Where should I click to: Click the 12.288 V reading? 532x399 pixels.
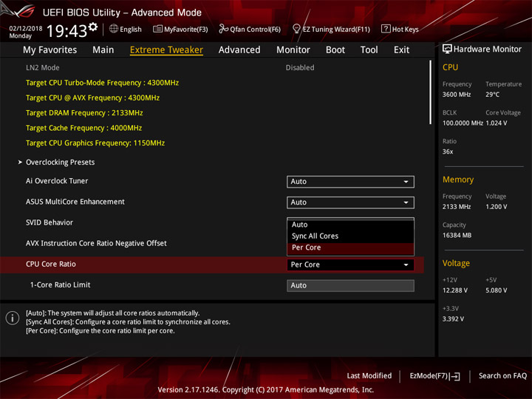[455, 290]
